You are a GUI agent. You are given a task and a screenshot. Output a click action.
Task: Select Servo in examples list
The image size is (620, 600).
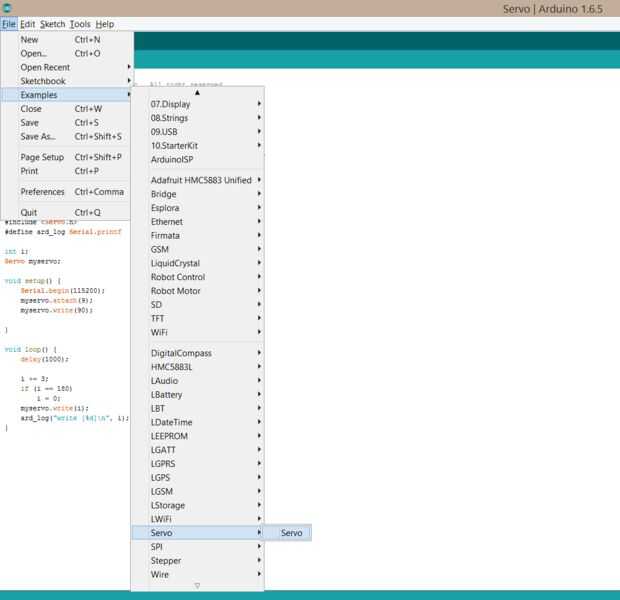coord(198,533)
